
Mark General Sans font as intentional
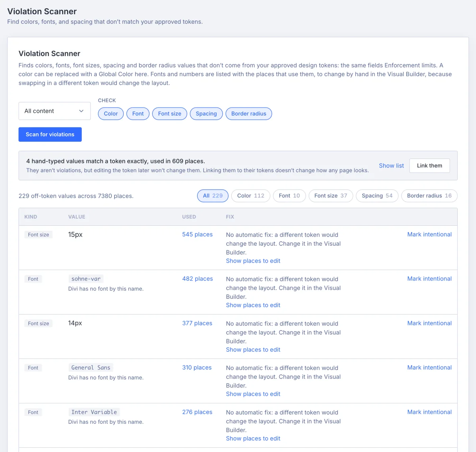(430, 368)
